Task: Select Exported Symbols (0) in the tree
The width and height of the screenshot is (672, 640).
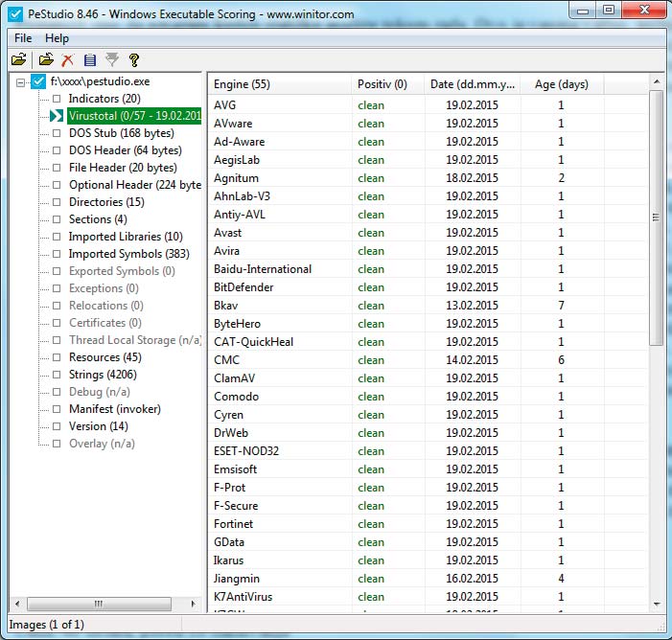Action: (122, 271)
